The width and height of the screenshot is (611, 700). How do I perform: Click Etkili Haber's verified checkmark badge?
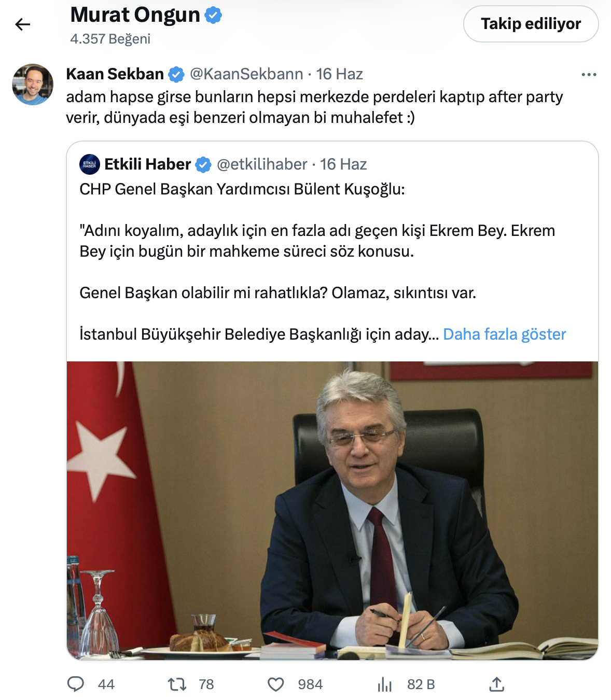tap(203, 165)
